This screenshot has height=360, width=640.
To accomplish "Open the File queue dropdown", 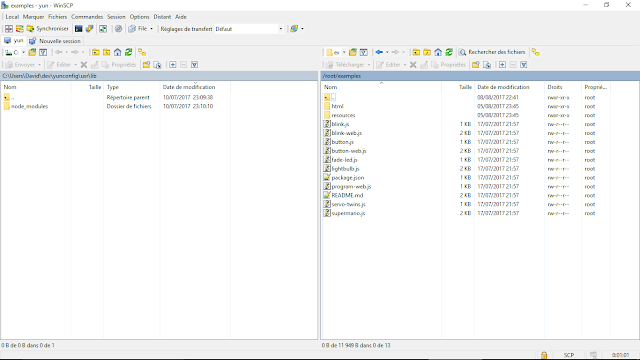I will point(141,29).
